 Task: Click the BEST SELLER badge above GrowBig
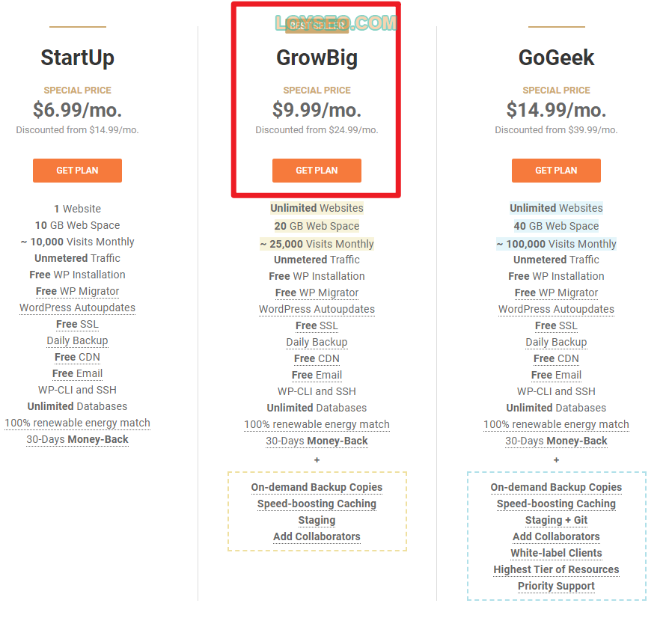click(x=317, y=25)
